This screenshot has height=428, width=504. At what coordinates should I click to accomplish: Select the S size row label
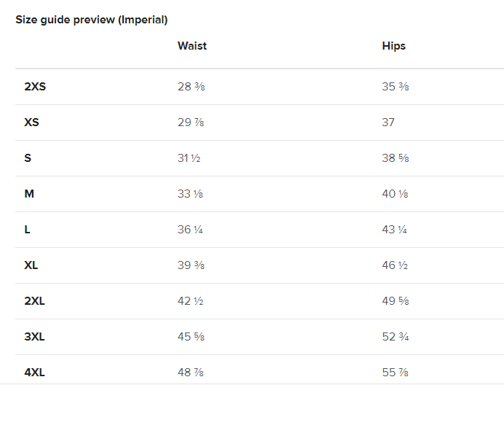[28, 158]
